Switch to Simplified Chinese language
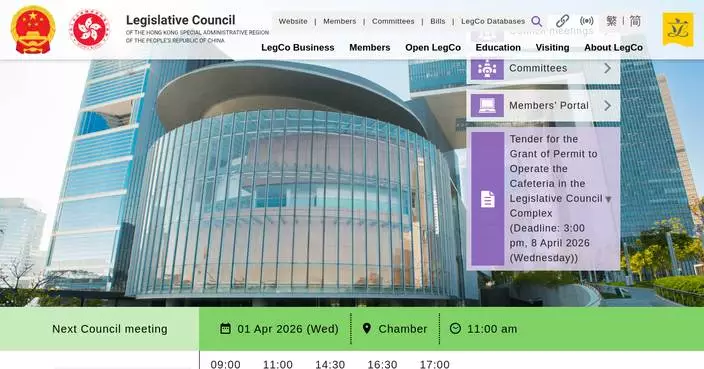 [x=635, y=21]
